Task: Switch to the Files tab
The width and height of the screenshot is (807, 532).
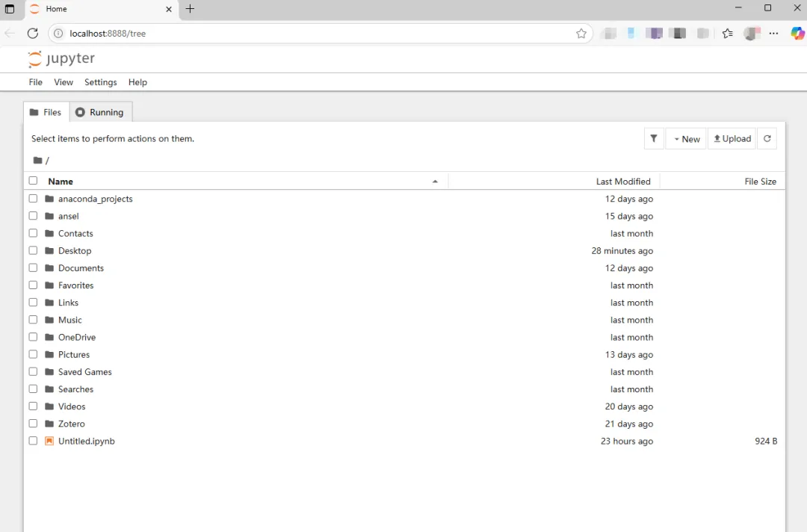Action: pyautogui.click(x=46, y=112)
